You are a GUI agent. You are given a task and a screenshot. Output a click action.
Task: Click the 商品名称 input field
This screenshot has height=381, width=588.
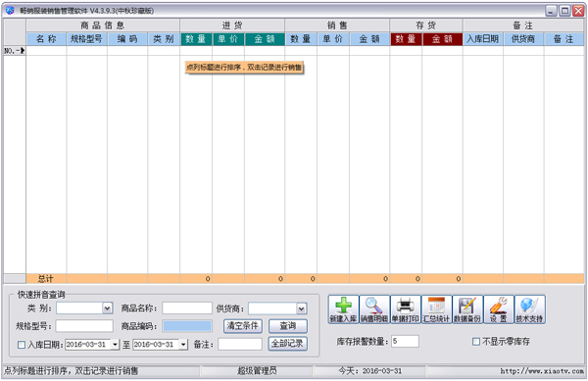click(187, 309)
